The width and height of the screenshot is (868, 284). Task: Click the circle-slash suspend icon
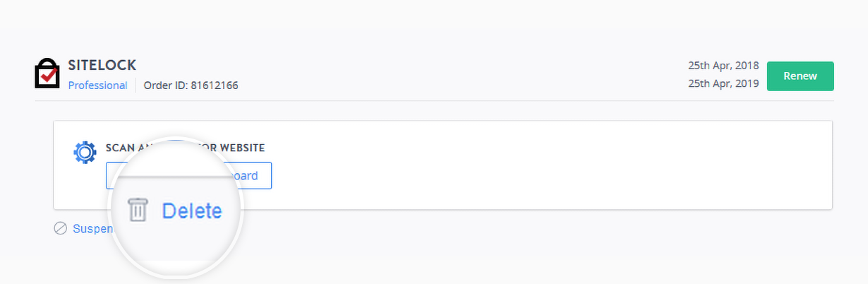click(61, 228)
